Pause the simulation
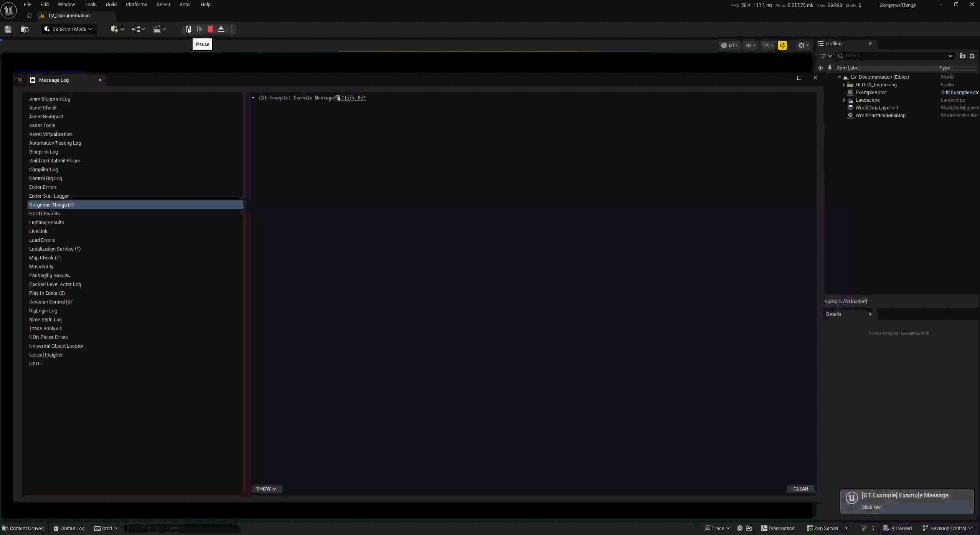980x535 pixels. 188,29
